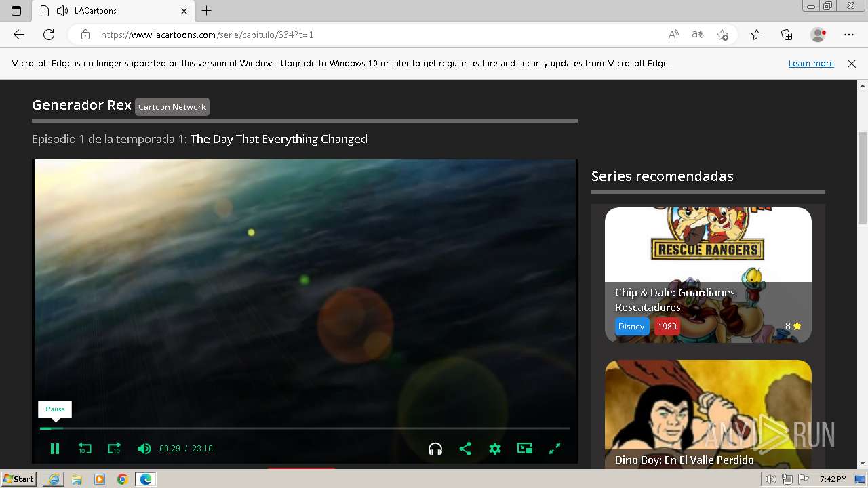This screenshot has height=488, width=868.
Task: Launch Internet Explorer from taskbar
Action: coord(54,479)
